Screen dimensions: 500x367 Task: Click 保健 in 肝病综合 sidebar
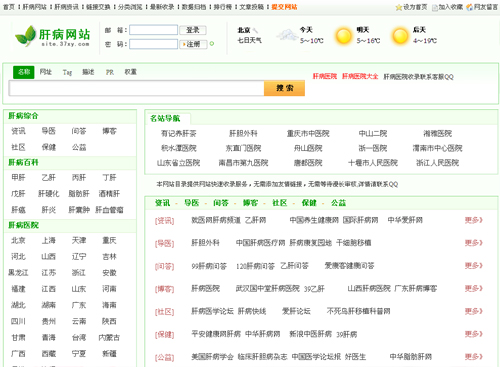(49, 147)
